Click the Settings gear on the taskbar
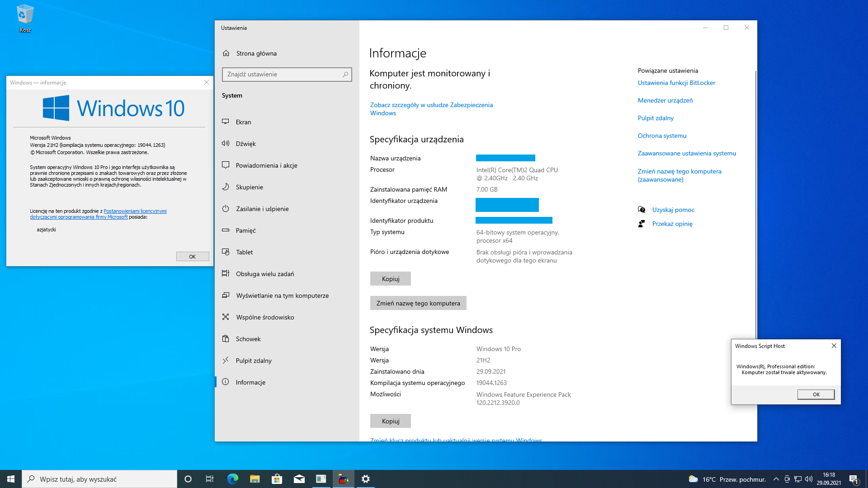 [366, 479]
